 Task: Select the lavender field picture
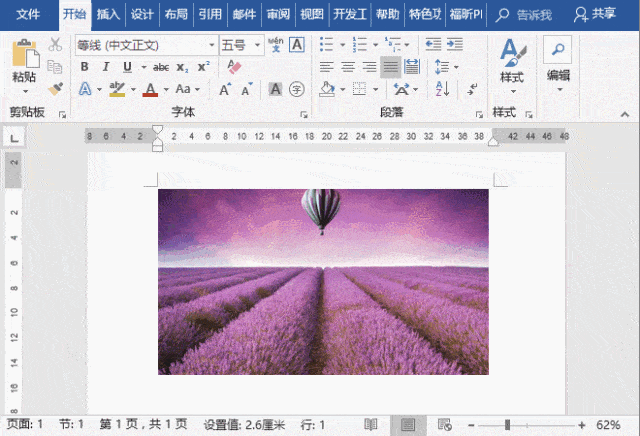pyautogui.click(x=323, y=282)
